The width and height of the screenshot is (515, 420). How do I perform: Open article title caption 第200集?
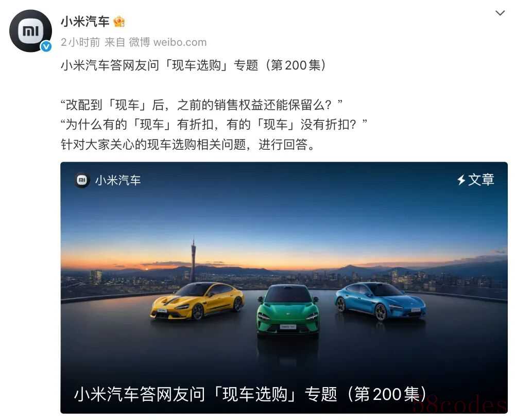pyautogui.click(x=250, y=394)
